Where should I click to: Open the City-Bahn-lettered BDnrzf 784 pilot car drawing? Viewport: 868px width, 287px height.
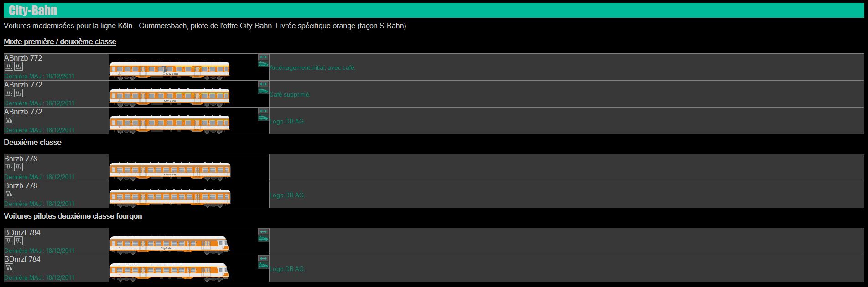tap(170, 245)
